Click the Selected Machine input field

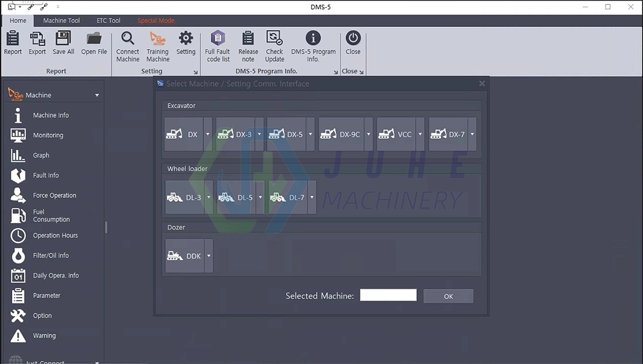(388, 295)
